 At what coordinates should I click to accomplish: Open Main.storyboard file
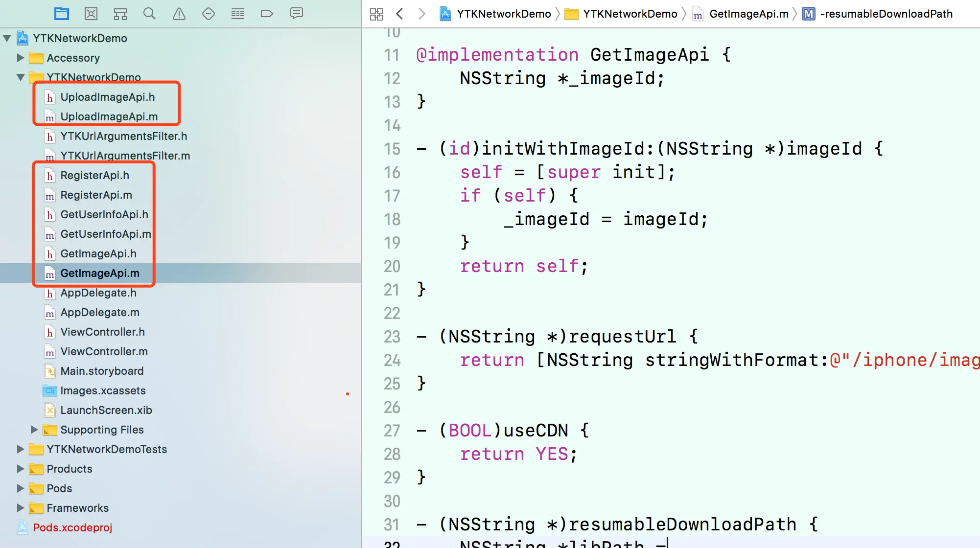(x=102, y=371)
